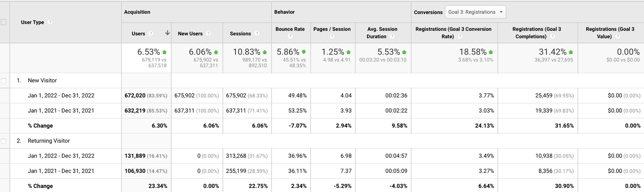This screenshot has height=192, width=644.
Task: Click help icon next to User Type
Action: coord(50,22)
